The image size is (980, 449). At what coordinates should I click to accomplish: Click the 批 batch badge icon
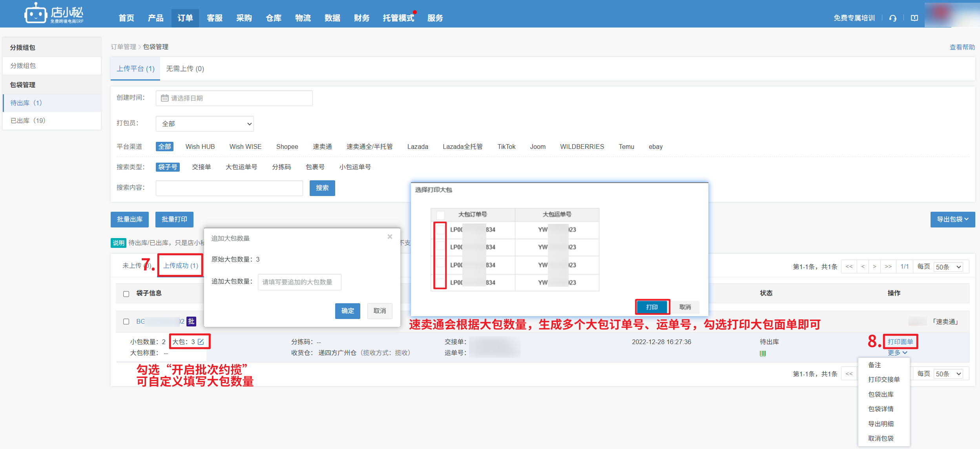pos(191,321)
